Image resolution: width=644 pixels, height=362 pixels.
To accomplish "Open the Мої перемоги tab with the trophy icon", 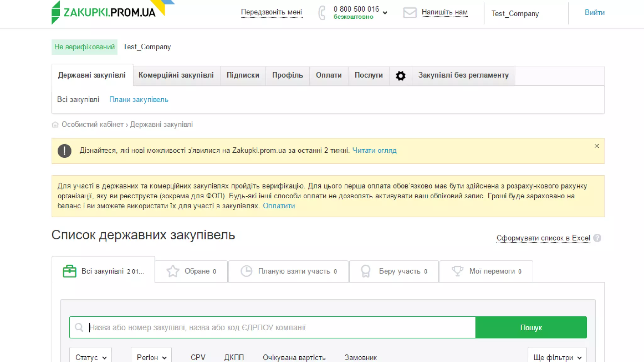I will [x=486, y=271].
